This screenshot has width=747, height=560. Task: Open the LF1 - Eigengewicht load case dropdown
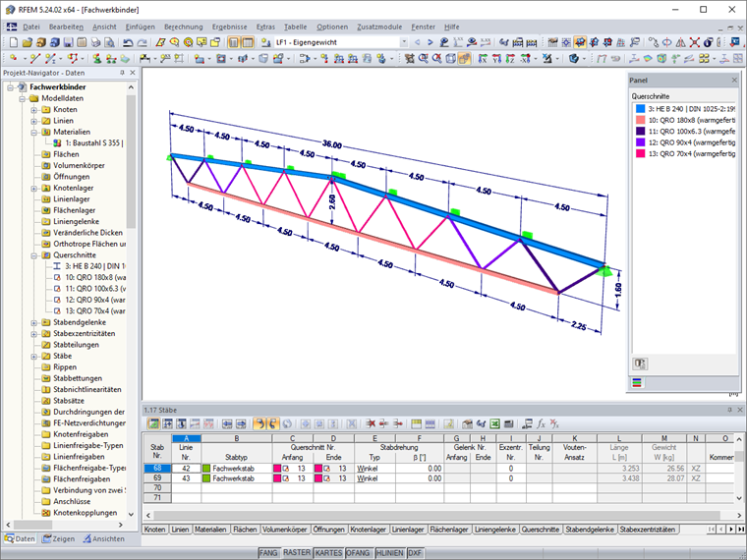(x=404, y=42)
